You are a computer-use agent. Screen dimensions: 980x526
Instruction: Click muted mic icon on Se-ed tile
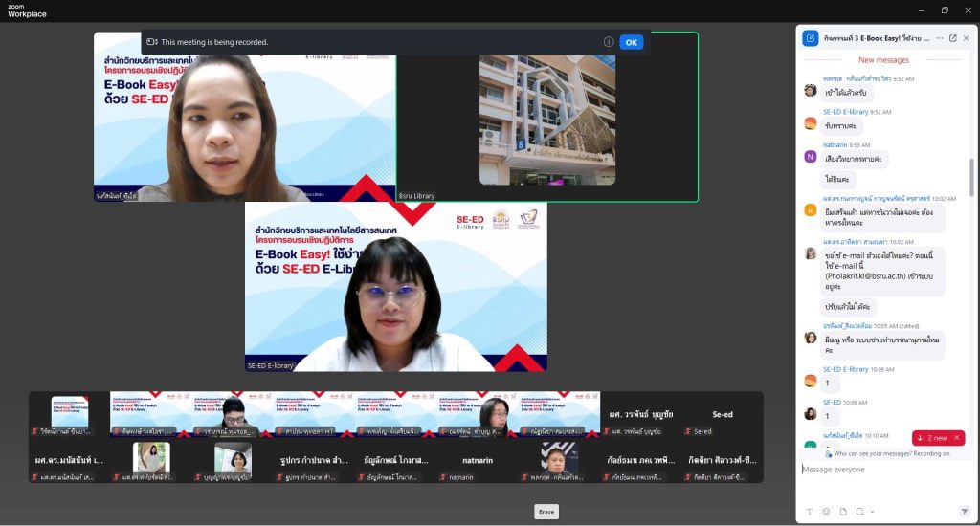[688, 431]
